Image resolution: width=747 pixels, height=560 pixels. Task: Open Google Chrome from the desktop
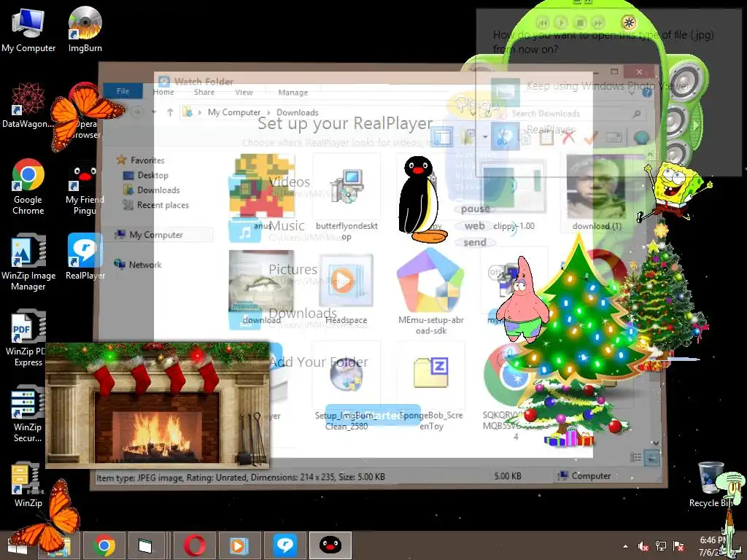[x=28, y=187]
